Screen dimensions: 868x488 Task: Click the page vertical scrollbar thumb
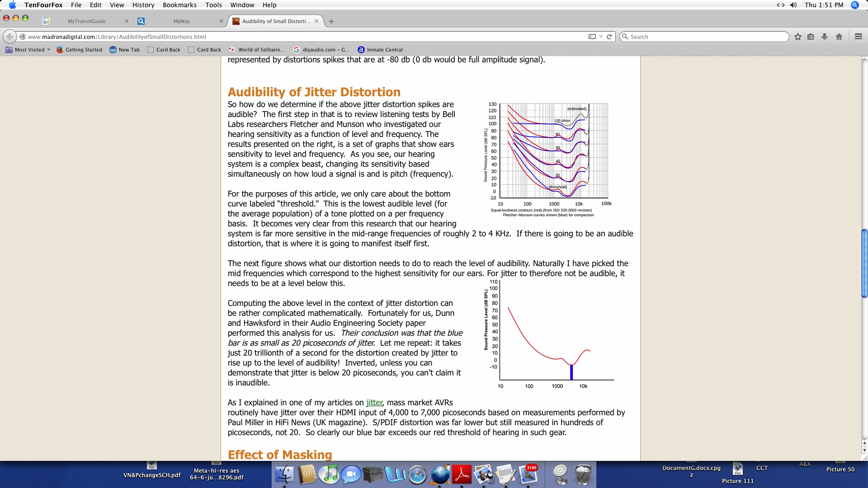(x=864, y=264)
